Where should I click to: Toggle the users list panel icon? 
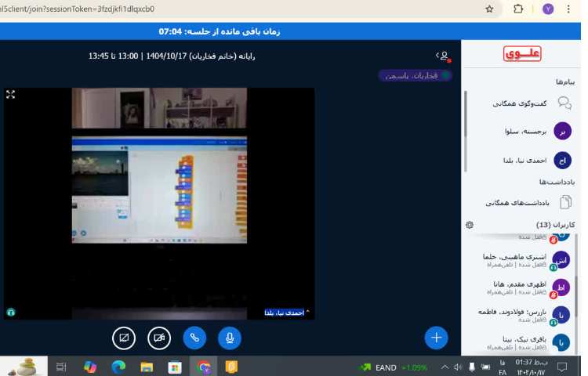click(x=443, y=56)
